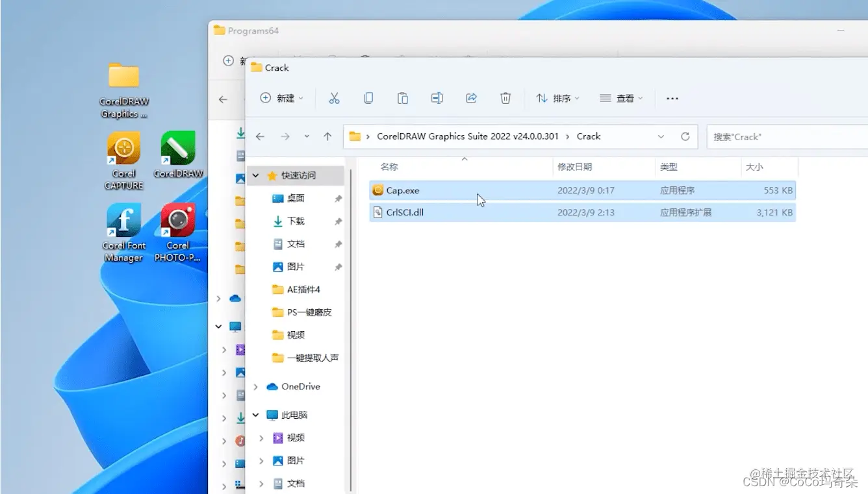This screenshot has height=494, width=868.
Task: Expand the 视频 node under 此电脑
Action: (x=261, y=438)
